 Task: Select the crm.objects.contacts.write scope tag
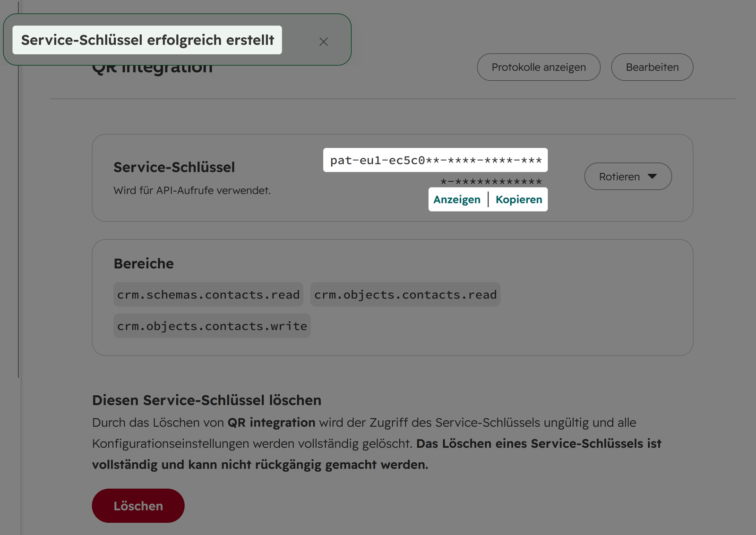212,326
